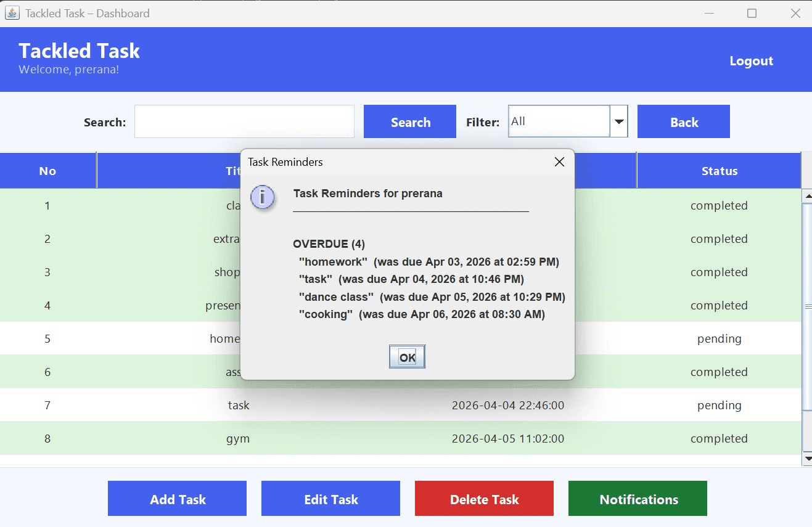Image resolution: width=812 pixels, height=527 pixels.
Task: Maximize the Tackled Task Dashboard window
Action: click(x=752, y=13)
